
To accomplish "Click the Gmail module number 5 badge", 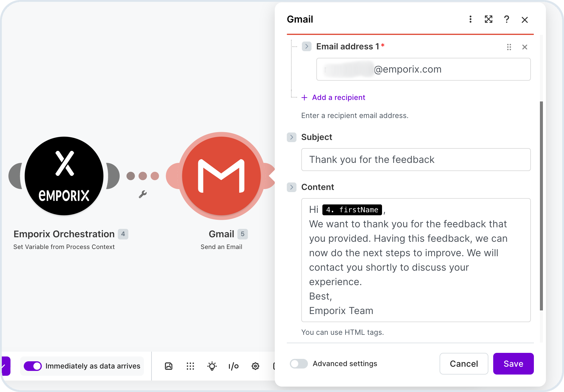I will click(243, 234).
